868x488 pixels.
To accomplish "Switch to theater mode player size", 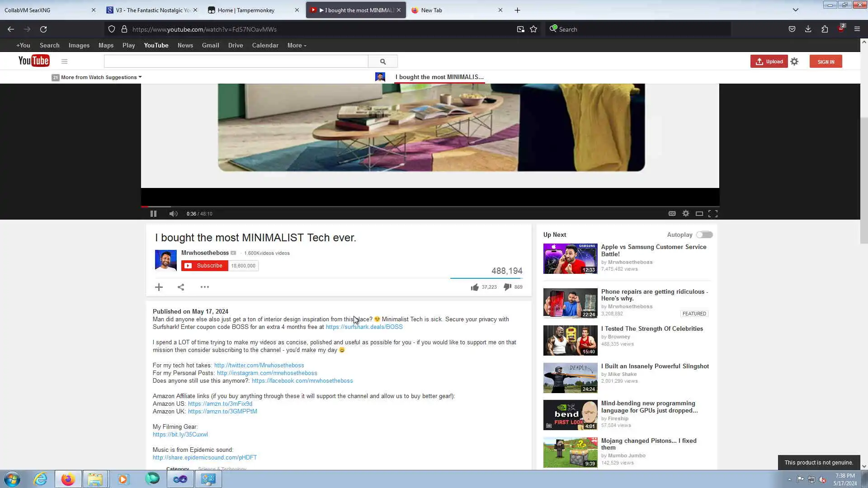I will [x=699, y=214].
